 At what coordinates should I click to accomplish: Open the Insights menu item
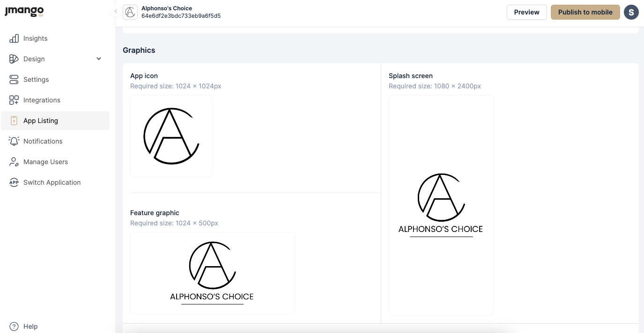pyautogui.click(x=36, y=38)
